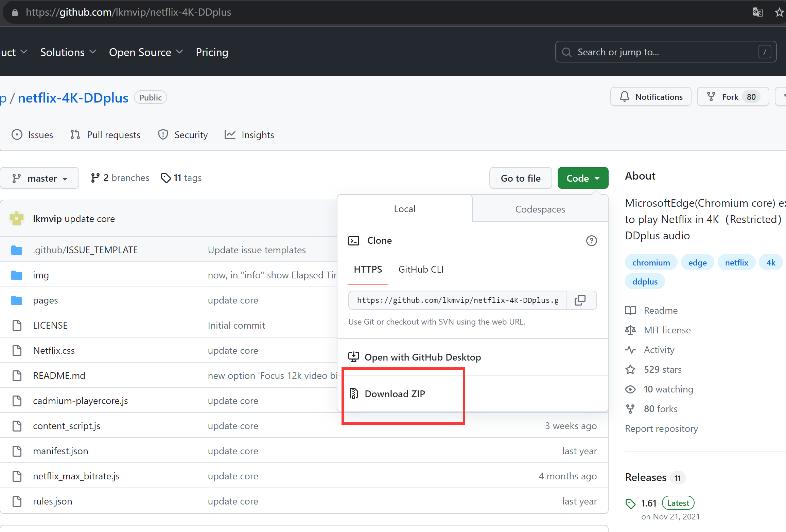Switch to the Local tab
The image size is (786, 532).
click(405, 209)
